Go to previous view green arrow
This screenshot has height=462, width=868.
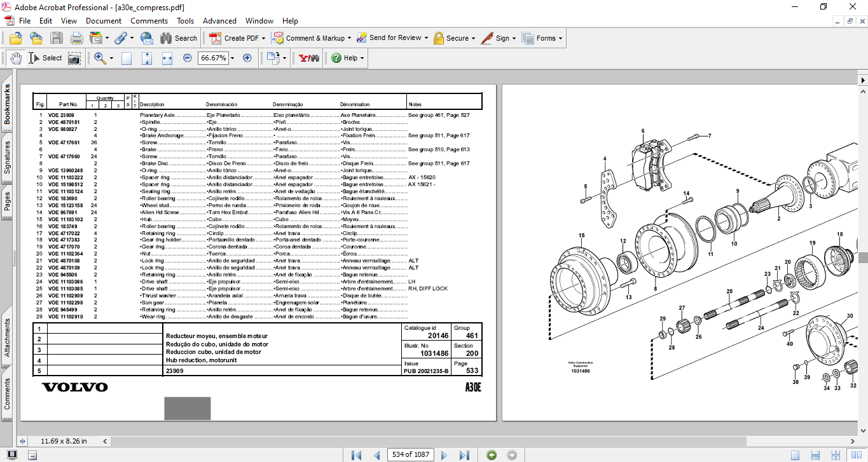(491, 455)
